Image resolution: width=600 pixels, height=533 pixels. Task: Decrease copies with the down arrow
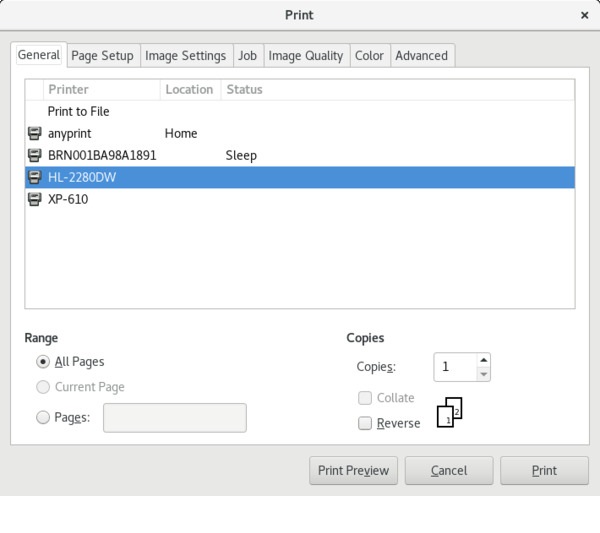click(x=484, y=374)
